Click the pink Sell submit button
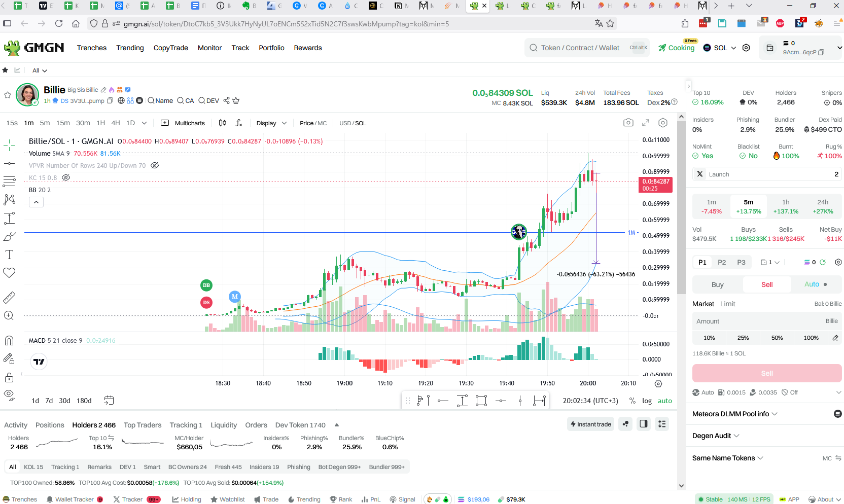 [767, 373]
